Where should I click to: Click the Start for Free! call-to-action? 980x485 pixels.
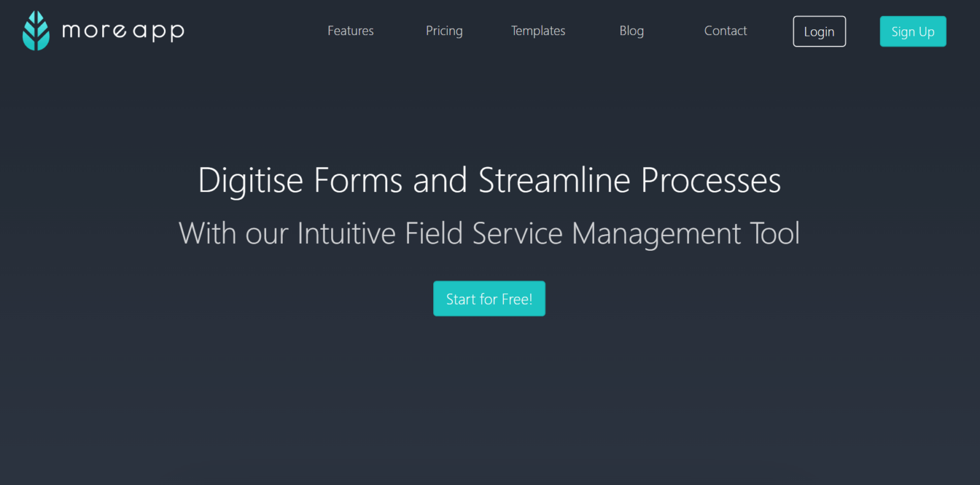point(489,298)
